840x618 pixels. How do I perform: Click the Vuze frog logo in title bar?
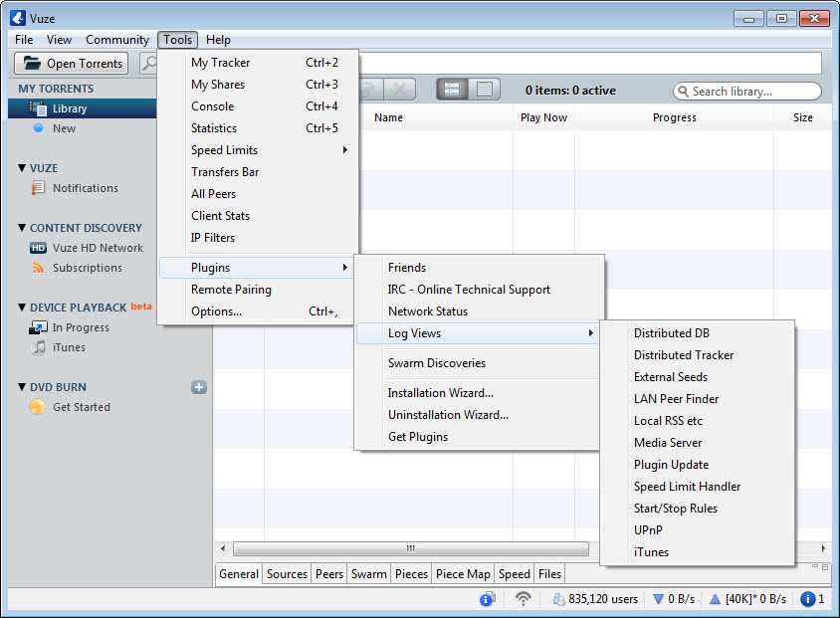(18, 18)
